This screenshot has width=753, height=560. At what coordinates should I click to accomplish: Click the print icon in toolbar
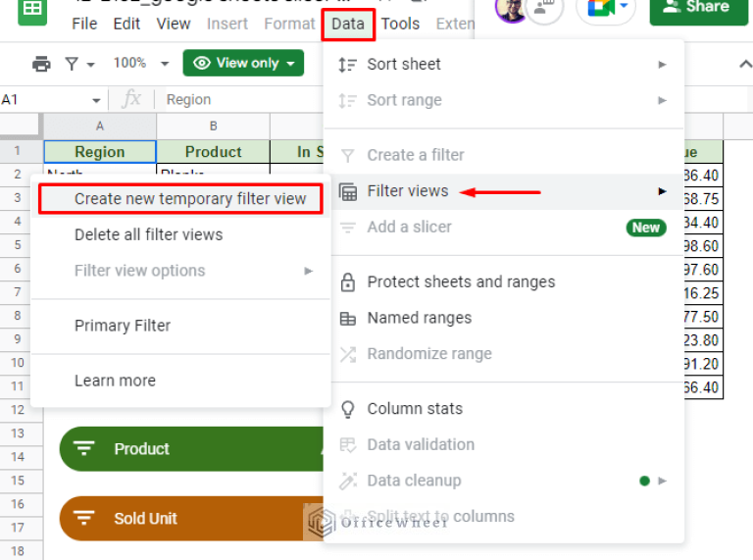click(x=41, y=64)
